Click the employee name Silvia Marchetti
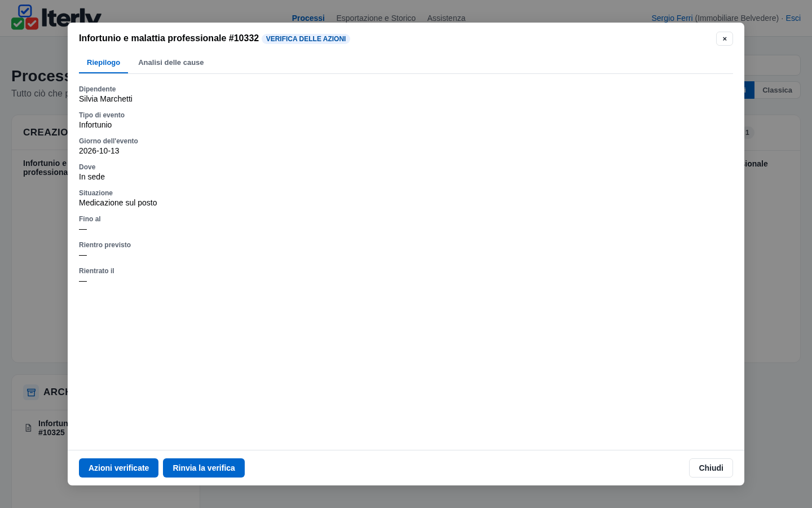Image resolution: width=812 pixels, height=508 pixels. (105, 99)
